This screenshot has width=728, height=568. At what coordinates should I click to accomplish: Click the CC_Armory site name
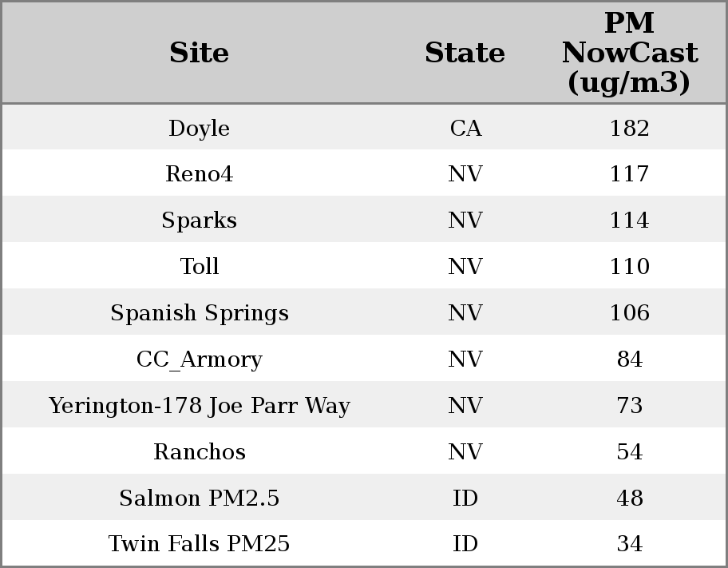click(x=199, y=359)
